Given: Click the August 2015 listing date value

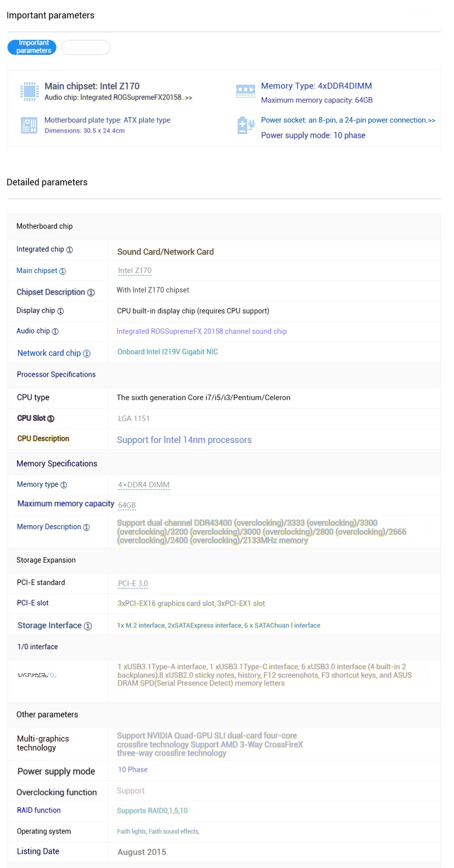Looking at the screenshot, I should 142,852.
